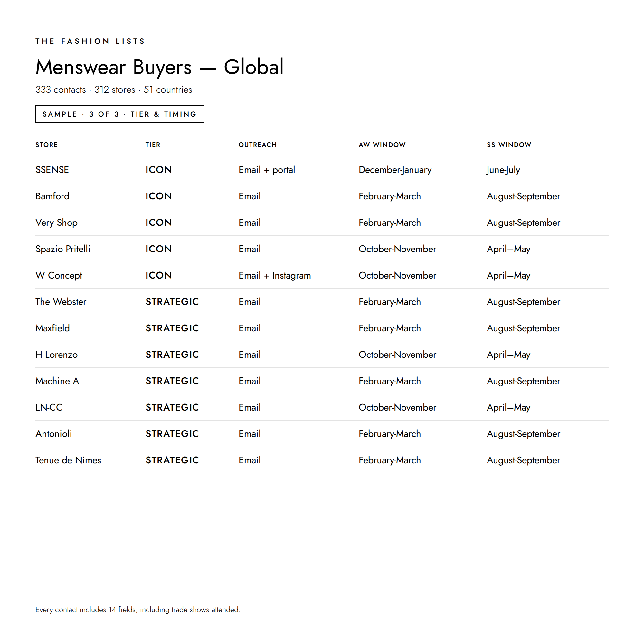This screenshot has height=644, width=644.
Task: Click STRATEGIC tier in The Webster row
Action: [x=172, y=302]
